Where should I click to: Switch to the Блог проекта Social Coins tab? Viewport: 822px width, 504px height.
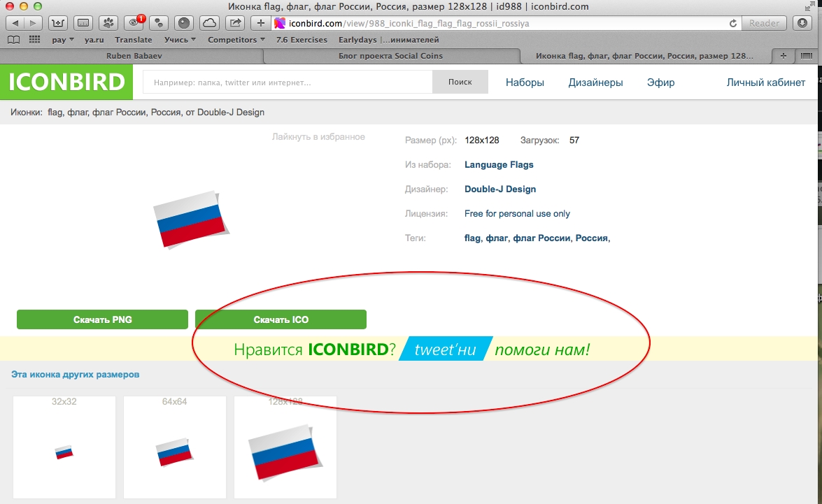[390, 56]
